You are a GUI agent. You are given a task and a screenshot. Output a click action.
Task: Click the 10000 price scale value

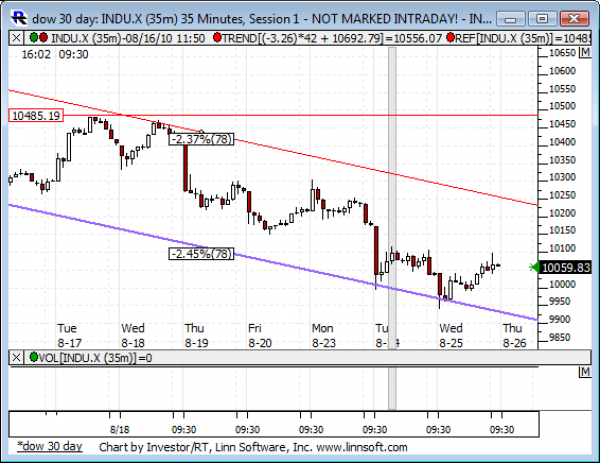point(562,284)
